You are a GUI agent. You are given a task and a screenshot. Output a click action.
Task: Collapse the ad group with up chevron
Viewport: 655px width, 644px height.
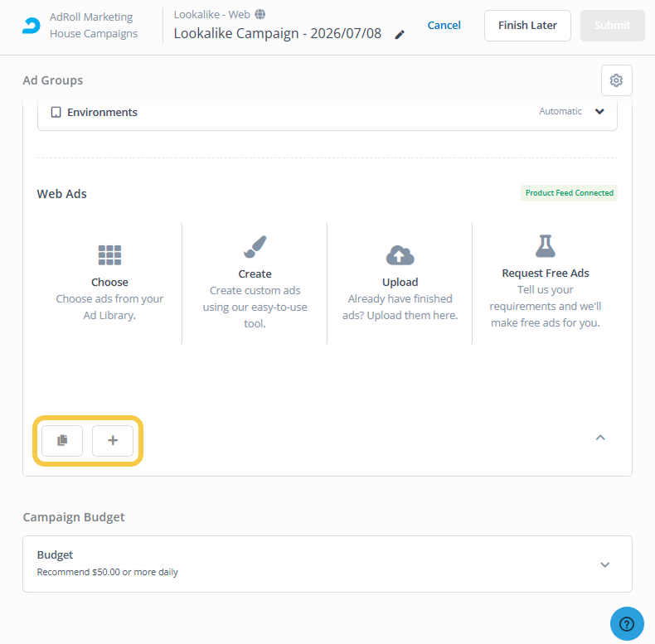point(600,438)
